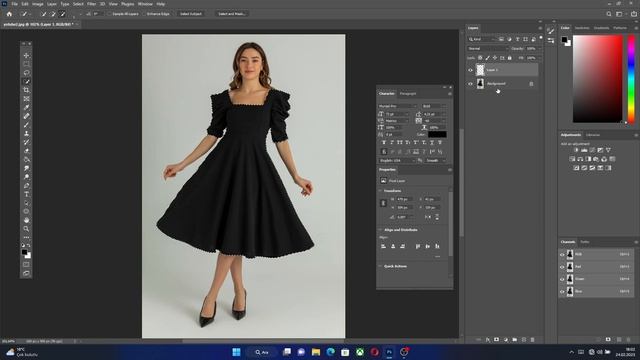The image size is (640, 360).
Task: Click Edit in Quick Mask Mode icon
Action: pyautogui.click(x=27, y=264)
